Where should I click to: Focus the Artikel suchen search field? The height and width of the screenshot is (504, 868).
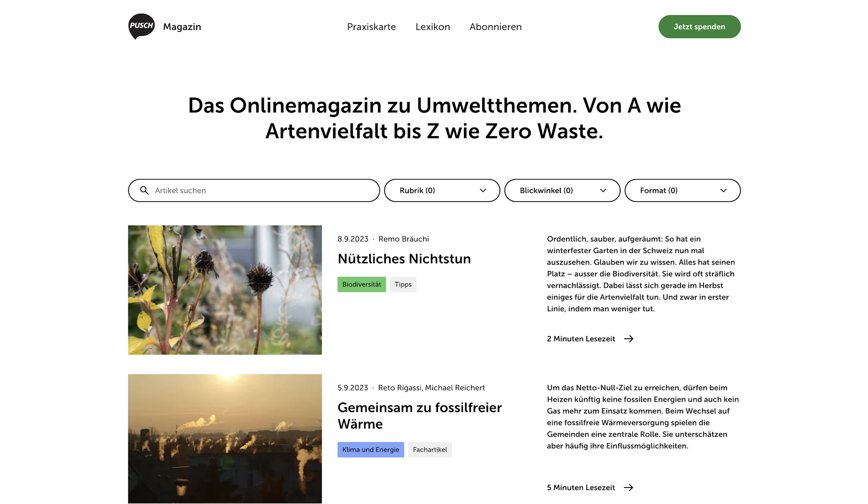(254, 190)
